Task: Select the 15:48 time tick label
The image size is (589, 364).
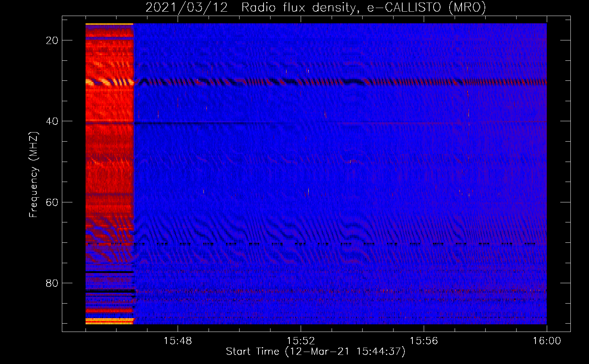Action: click(x=178, y=341)
